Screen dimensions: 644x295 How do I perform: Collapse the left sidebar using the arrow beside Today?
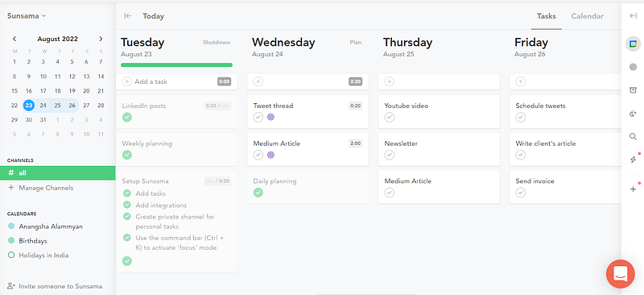[128, 16]
